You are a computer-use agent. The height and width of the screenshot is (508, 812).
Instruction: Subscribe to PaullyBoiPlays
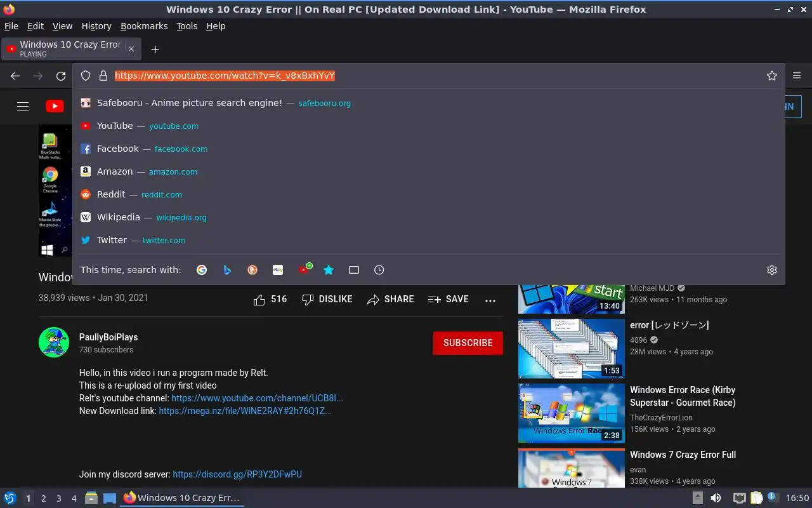click(468, 343)
